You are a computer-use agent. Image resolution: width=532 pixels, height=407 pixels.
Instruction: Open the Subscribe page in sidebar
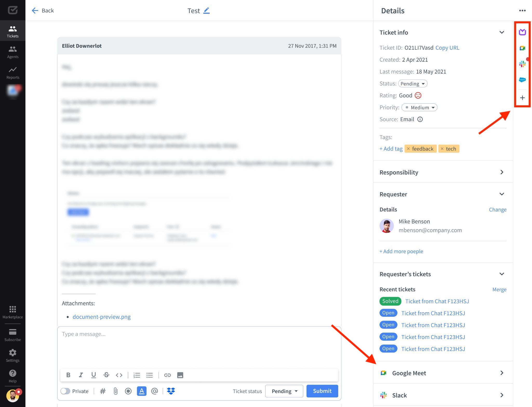point(12,335)
